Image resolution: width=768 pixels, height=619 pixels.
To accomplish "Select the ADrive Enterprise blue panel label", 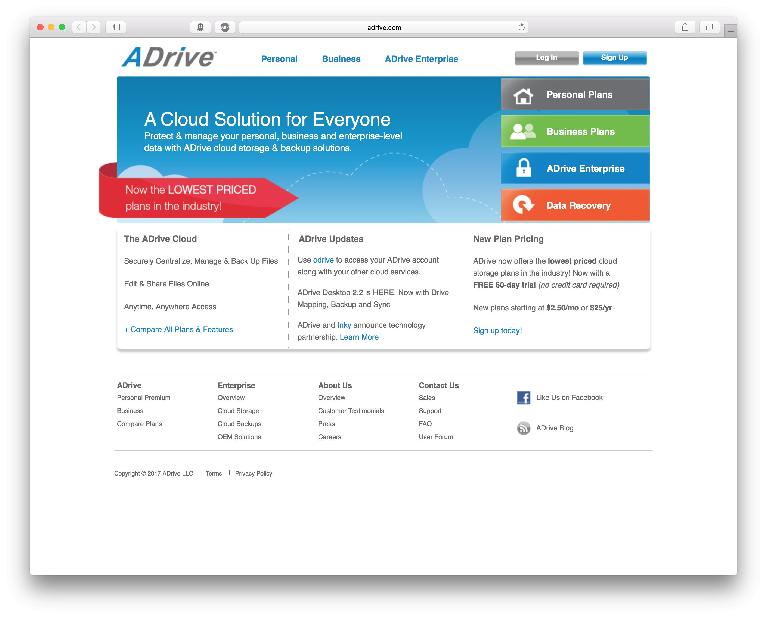I will click(x=585, y=168).
